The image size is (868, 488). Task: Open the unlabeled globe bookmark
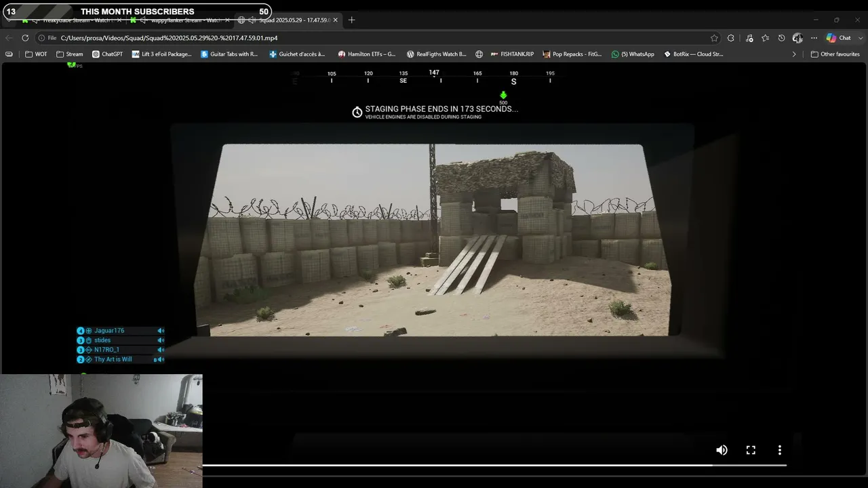[479, 54]
